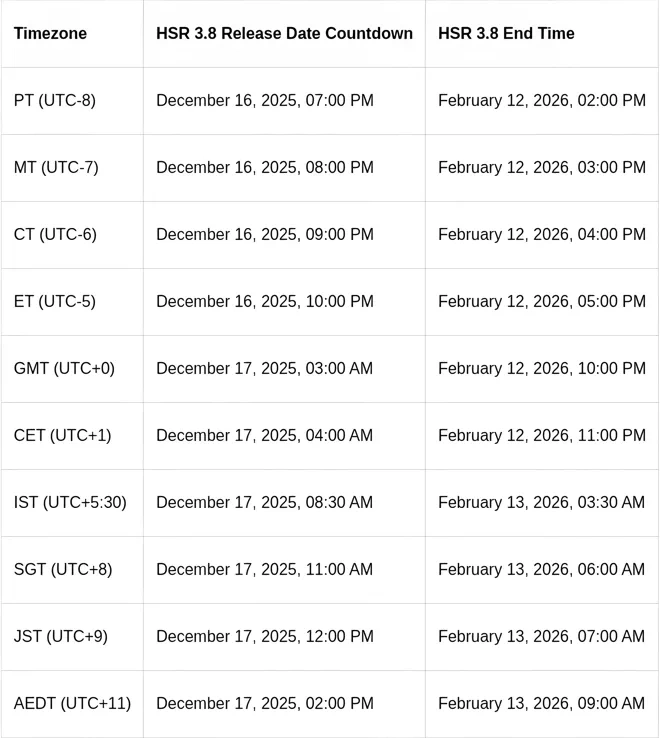Click the Timezone column header

pos(50,34)
